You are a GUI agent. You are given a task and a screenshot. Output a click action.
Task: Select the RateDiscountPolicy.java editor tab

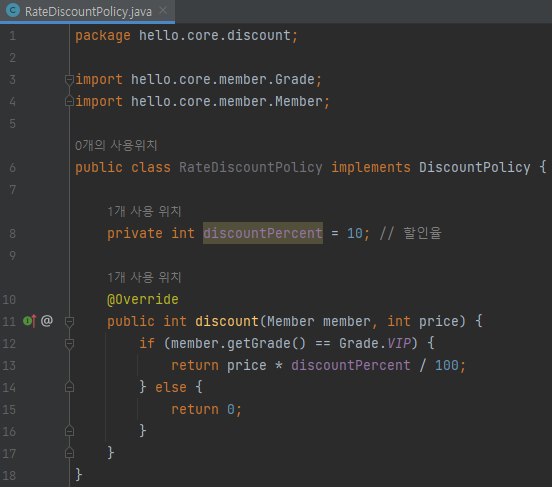pos(87,11)
